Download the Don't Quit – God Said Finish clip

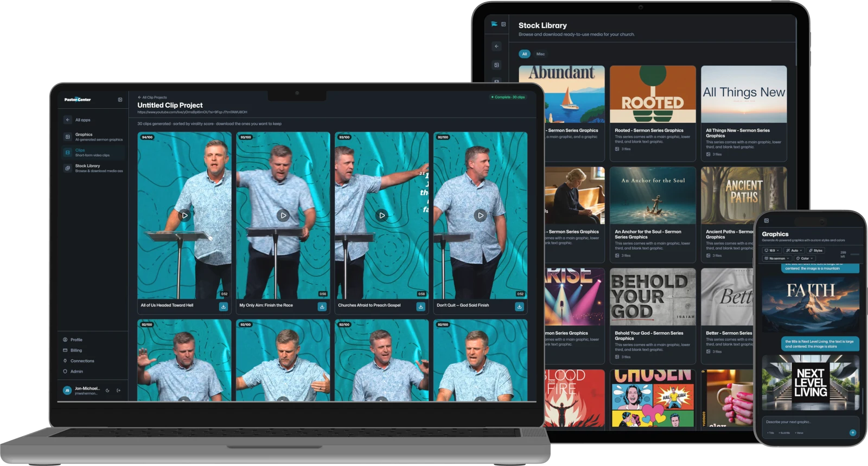(x=519, y=307)
